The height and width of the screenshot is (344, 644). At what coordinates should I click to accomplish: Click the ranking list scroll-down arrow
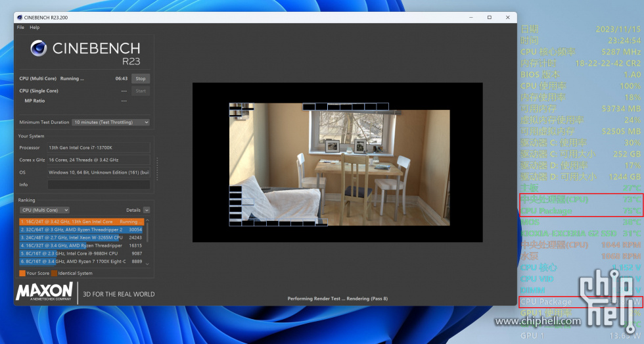coord(147,264)
